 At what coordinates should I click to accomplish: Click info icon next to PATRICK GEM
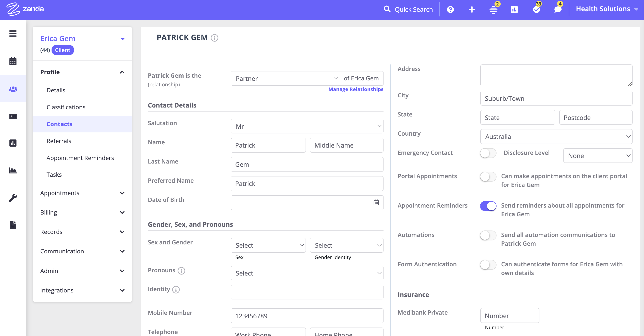click(214, 38)
